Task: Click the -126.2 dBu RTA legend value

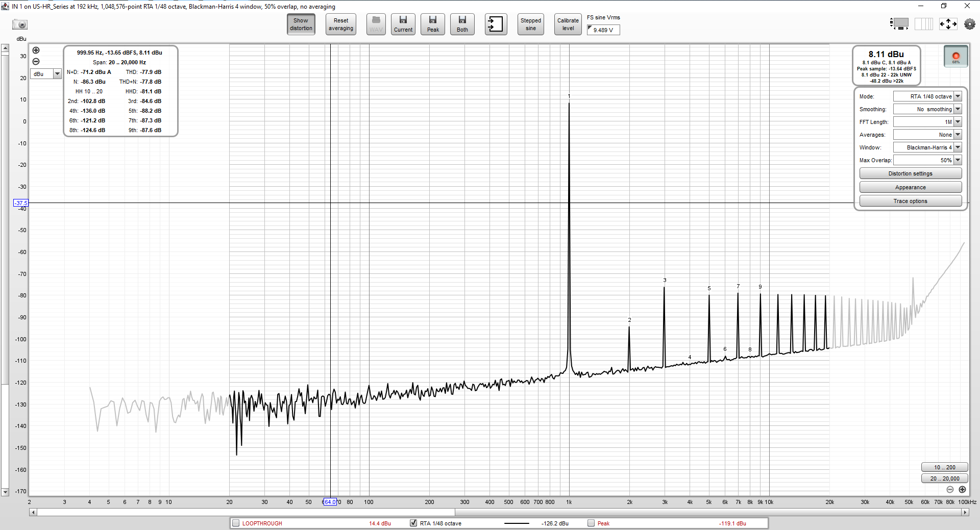Action: [555, 523]
